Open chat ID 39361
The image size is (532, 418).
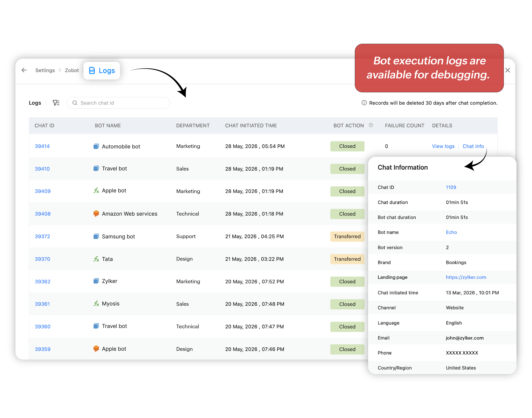[42, 304]
